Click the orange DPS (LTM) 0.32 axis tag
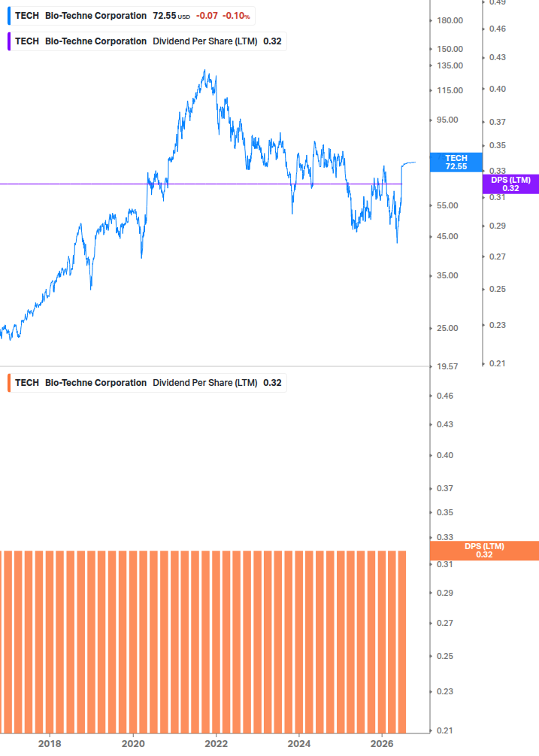539x756 pixels. 484,551
